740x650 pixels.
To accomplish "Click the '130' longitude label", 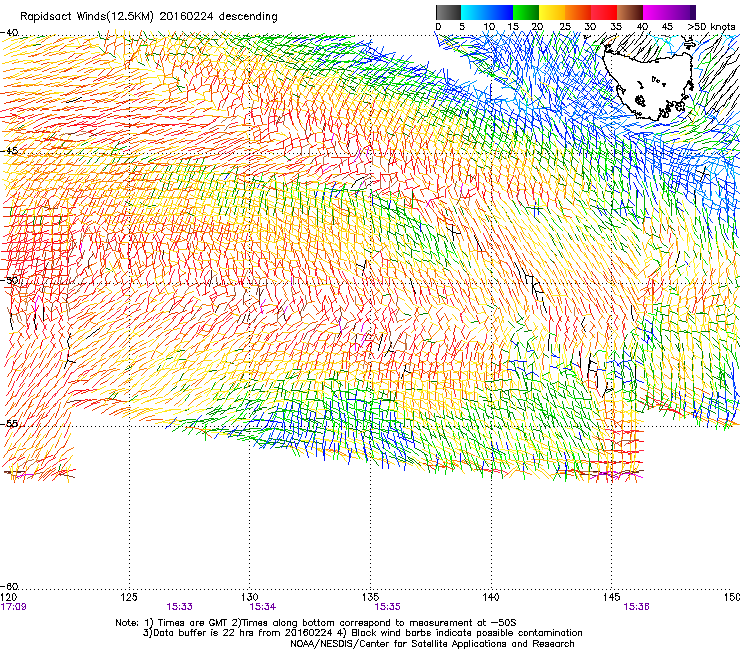I will pos(250,597).
